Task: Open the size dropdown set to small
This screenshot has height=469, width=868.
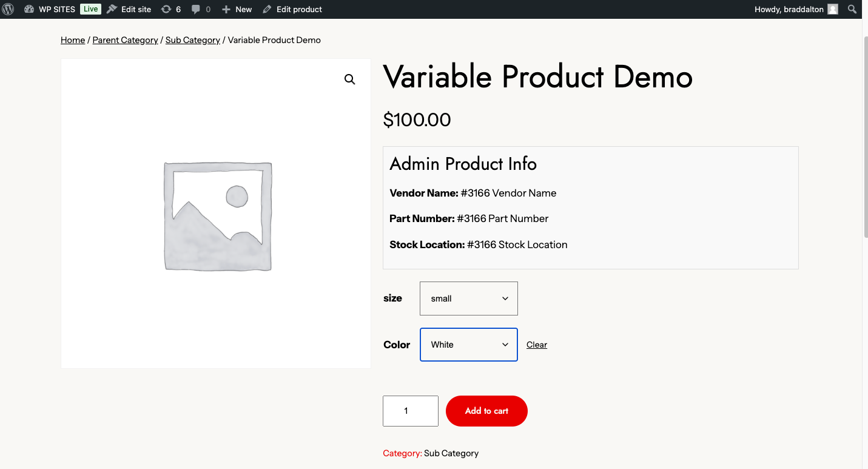Action: [469, 299]
